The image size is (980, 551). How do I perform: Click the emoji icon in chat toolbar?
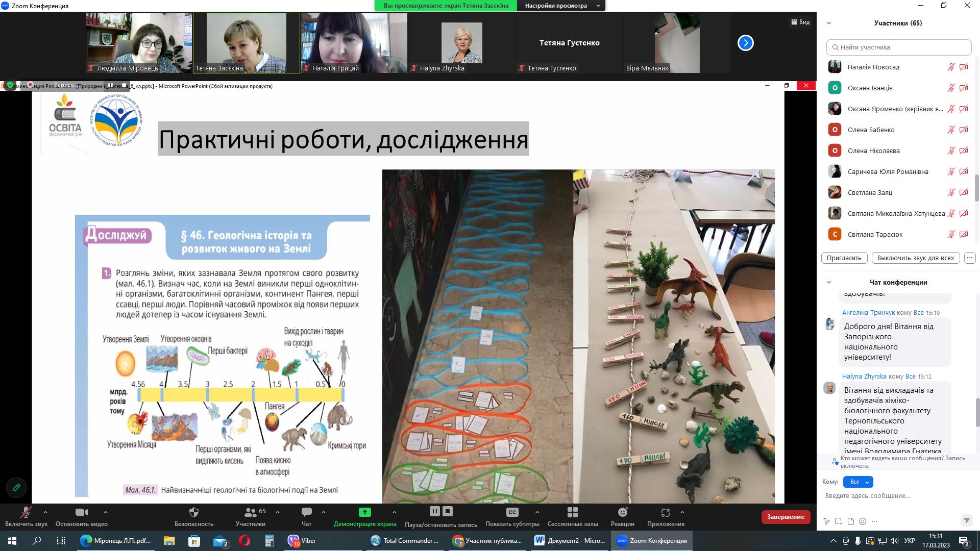863,521
